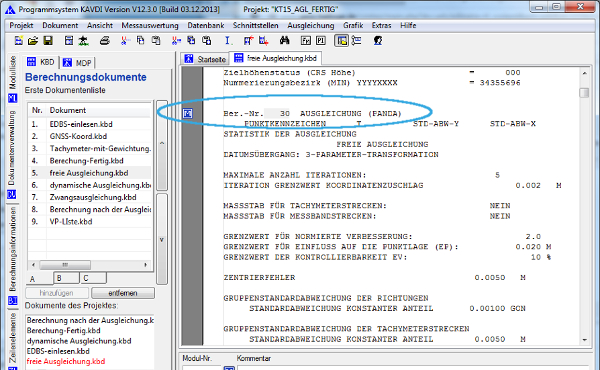Viewport: 600px width, 370px height.
Task: Click document view's scroll up arrow
Action: [x=584, y=73]
